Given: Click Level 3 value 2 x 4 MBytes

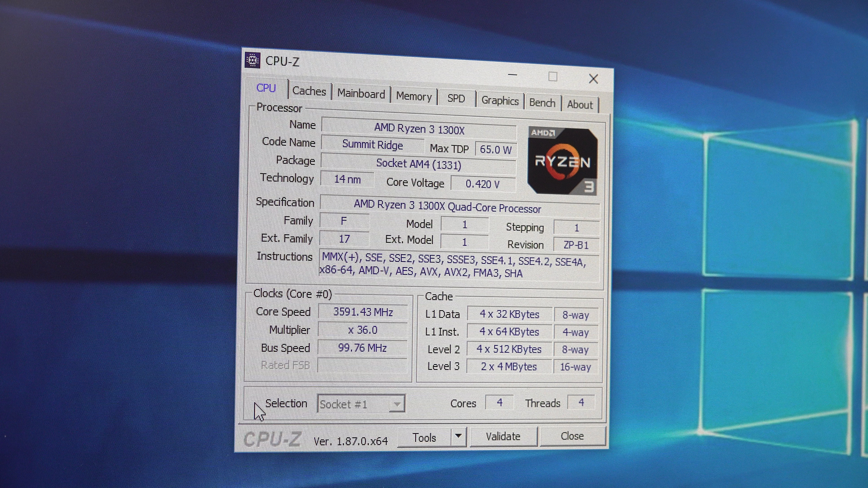Looking at the screenshot, I should coord(509,367).
